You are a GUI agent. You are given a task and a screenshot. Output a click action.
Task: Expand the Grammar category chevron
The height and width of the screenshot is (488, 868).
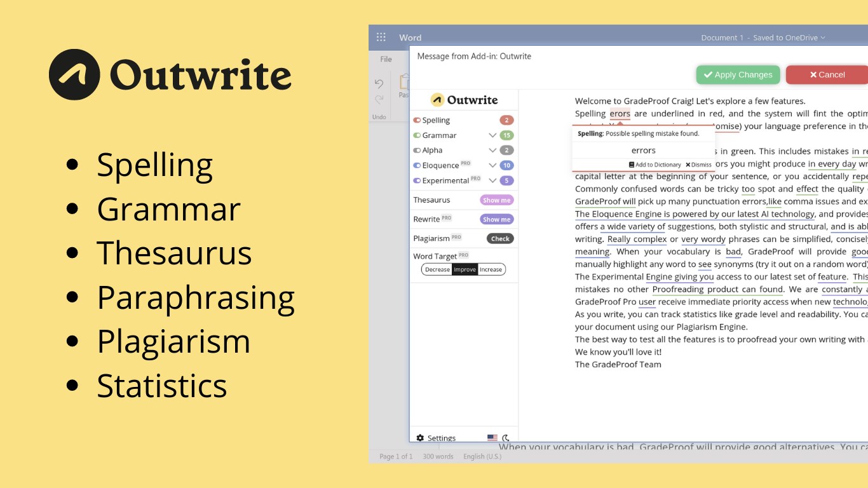coord(492,135)
